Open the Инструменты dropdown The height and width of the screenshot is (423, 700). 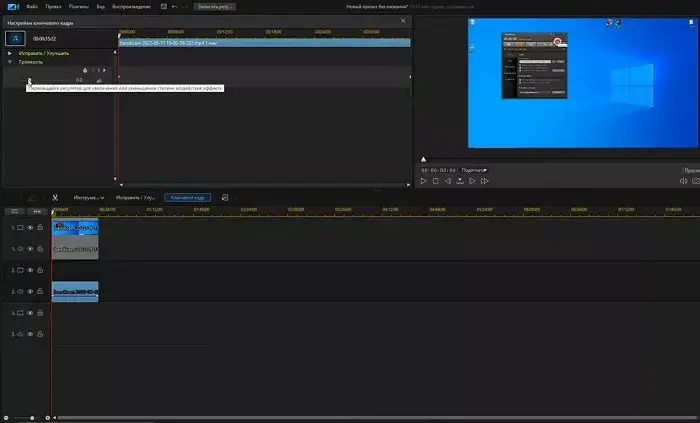[88, 197]
